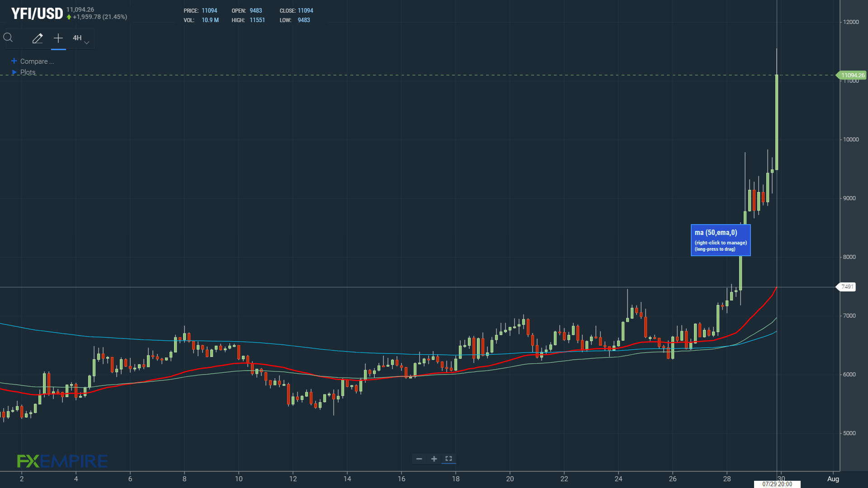Click the 18 date axis label
The height and width of the screenshot is (488, 868).
(456, 479)
